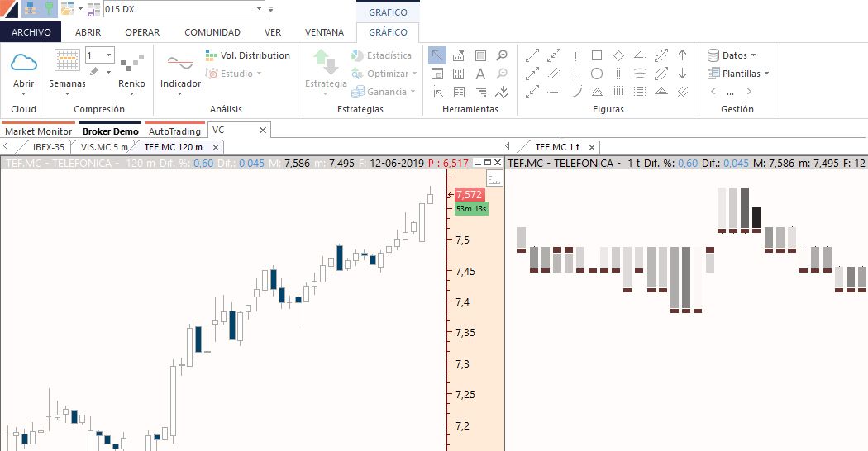Expand the Renko dropdown

[131, 94]
